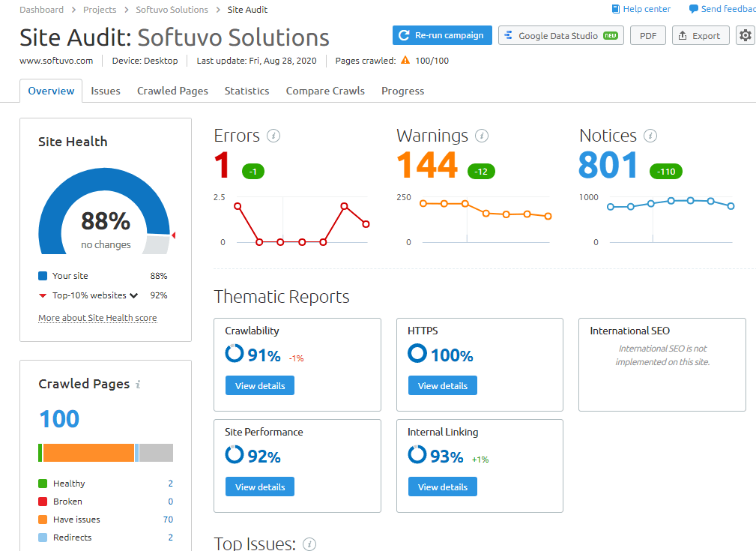756x551 pixels.
Task: Open Google Data Studio integration
Action: [x=560, y=35]
